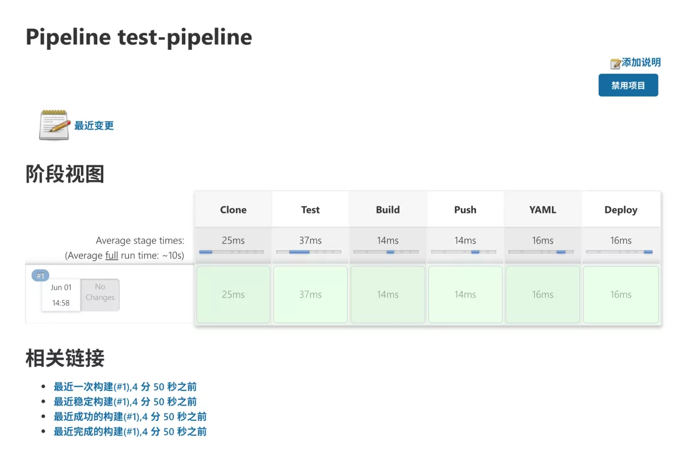685x450 pixels.
Task: Select the Clone stage column header
Action: pos(233,210)
